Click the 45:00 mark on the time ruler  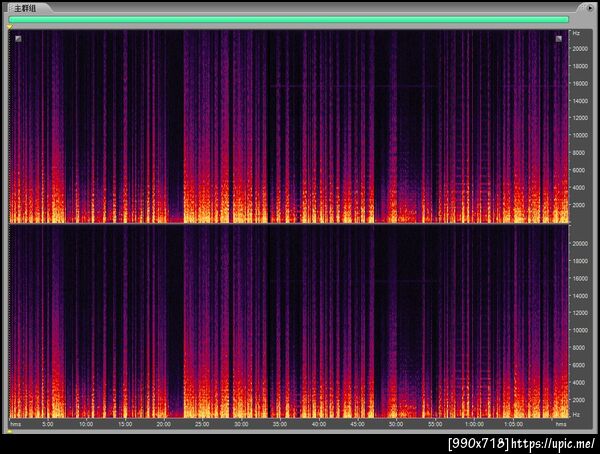point(358,424)
